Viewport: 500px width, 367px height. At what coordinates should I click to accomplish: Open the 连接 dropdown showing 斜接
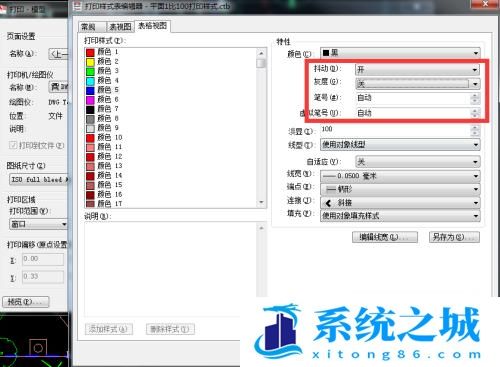[x=400, y=203]
